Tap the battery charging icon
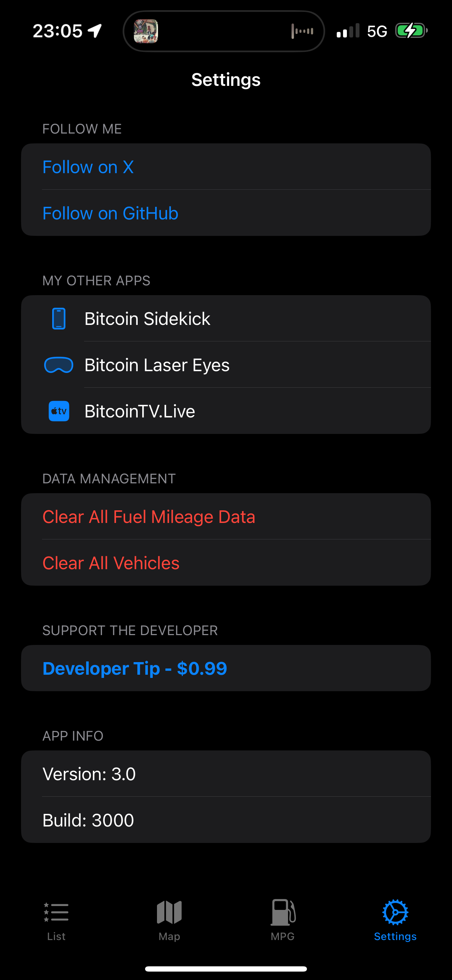 point(411,31)
